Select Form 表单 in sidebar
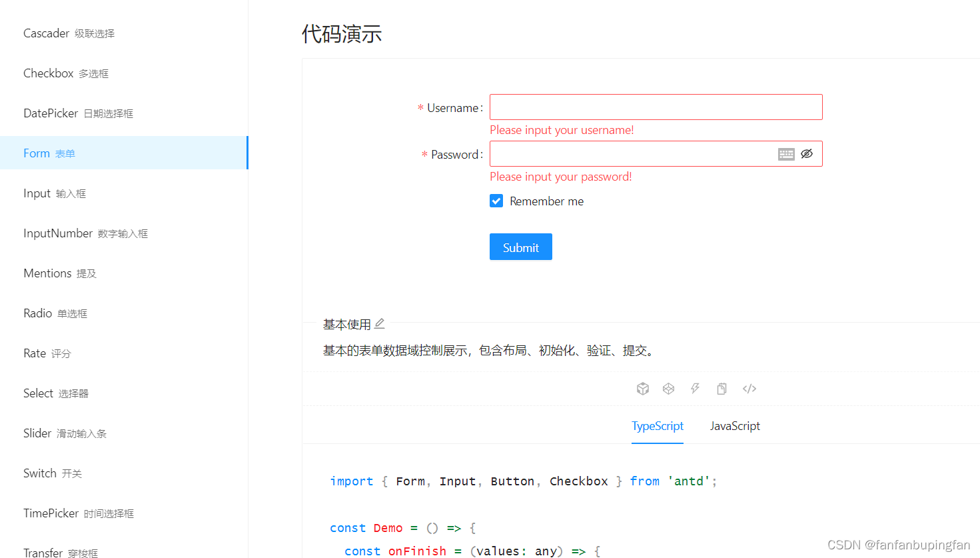 [x=124, y=153]
